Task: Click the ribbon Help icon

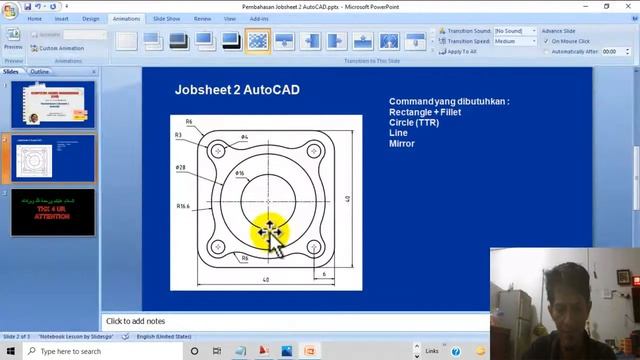Action: click(x=635, y=19)
